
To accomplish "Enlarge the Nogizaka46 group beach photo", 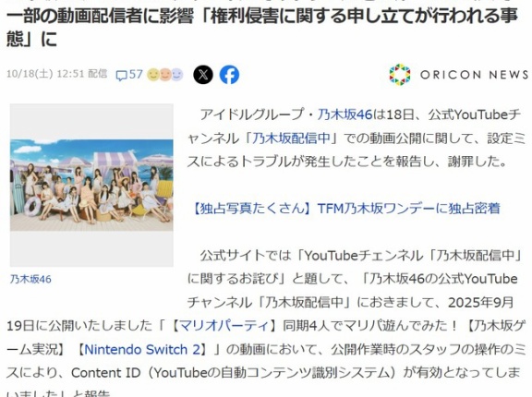I will click(x=91, y=185).
